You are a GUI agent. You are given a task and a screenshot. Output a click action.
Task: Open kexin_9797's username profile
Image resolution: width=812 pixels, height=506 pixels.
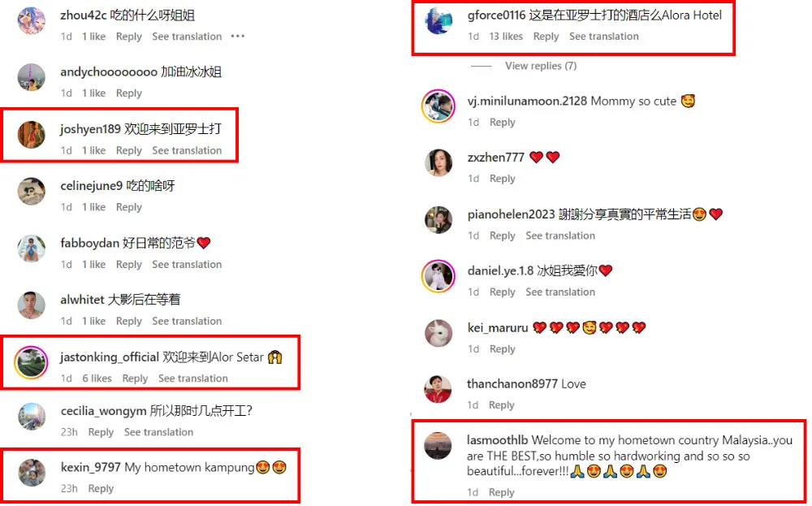click(91, 468)
